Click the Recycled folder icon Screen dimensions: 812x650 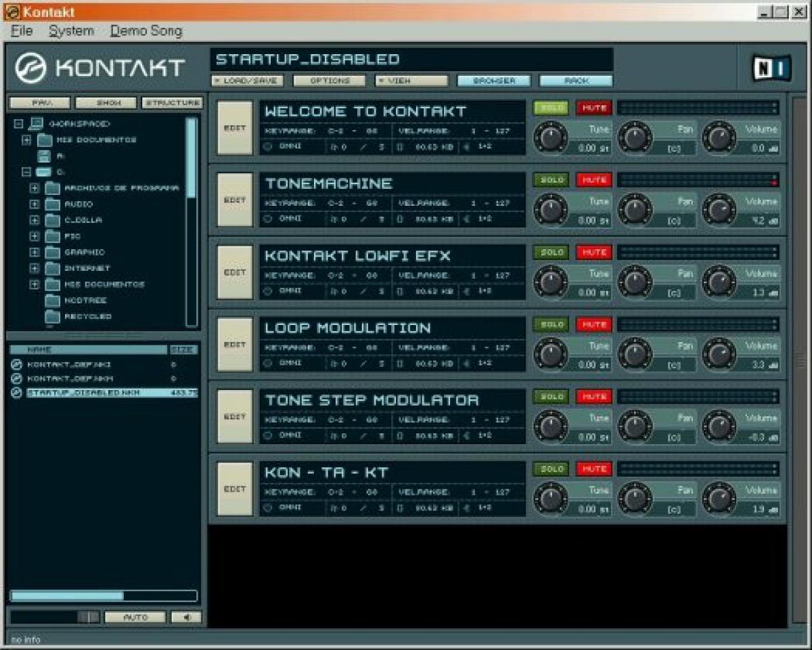click(x=53, y=316)
